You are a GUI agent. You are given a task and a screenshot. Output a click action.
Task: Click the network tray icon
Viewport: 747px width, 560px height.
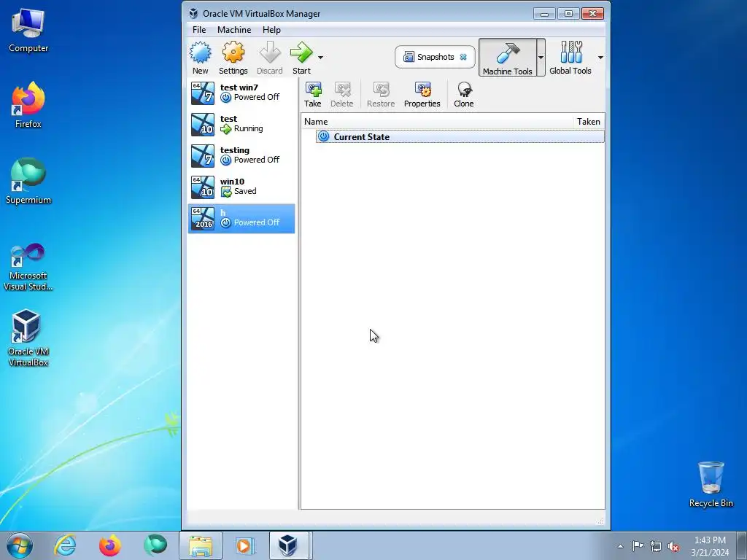(x=656, y=546)
